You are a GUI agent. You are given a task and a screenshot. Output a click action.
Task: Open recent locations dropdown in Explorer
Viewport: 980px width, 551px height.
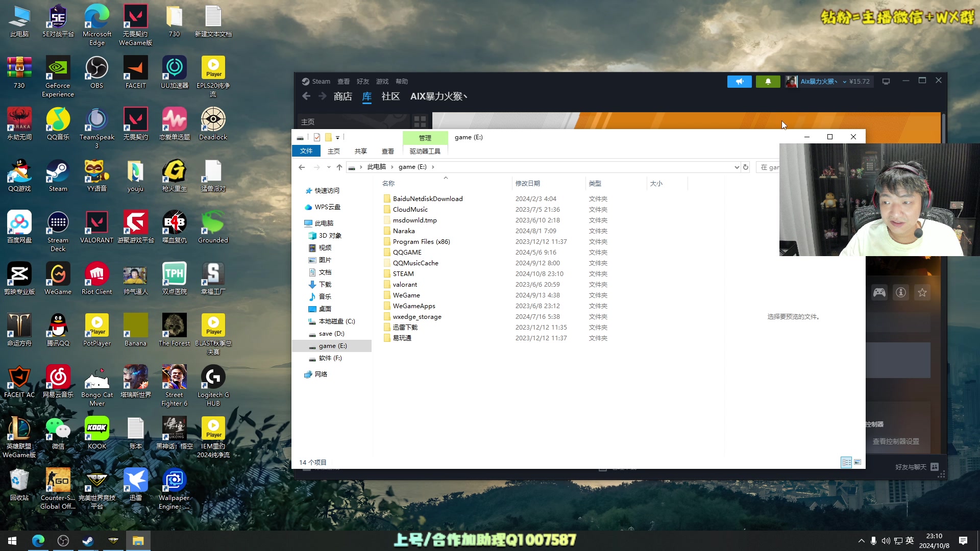coord(329,167)
